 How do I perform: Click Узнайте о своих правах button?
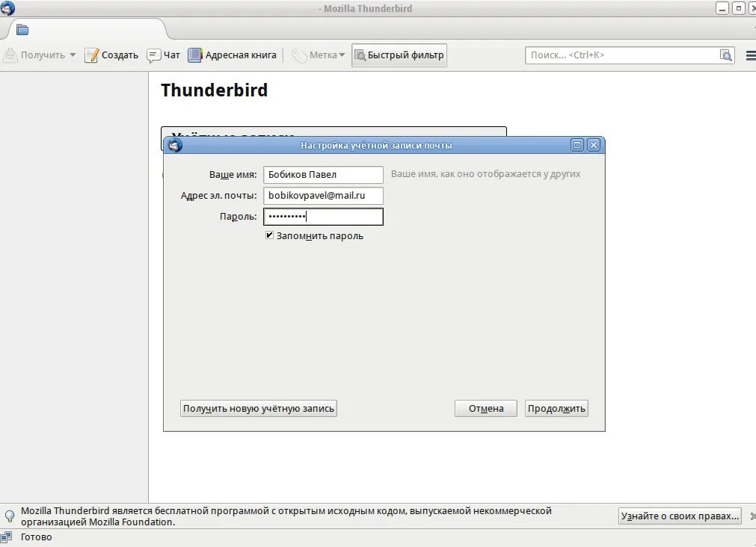click(x=680, y=516)
